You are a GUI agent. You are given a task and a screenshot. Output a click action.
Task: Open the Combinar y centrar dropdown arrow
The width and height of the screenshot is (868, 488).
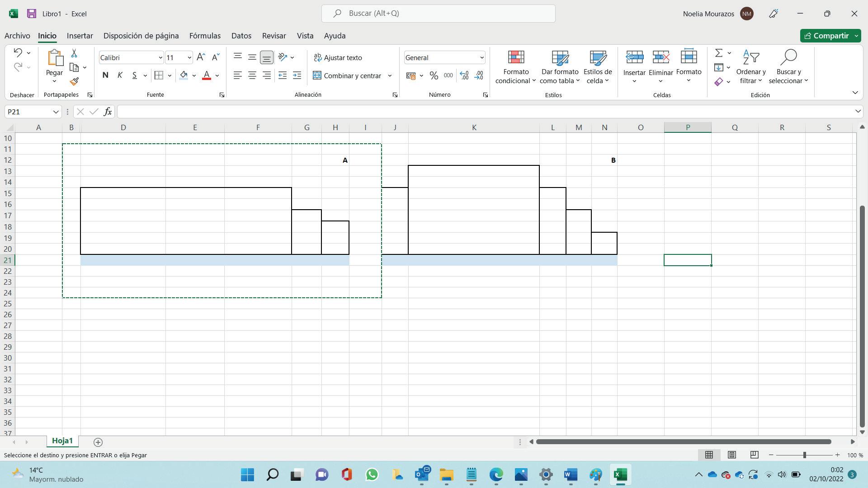390,76
